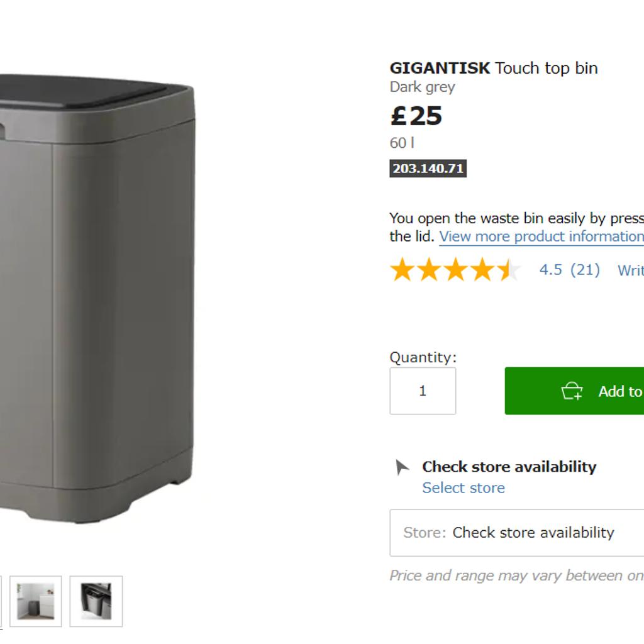Screen dimensions: 644x644
Task: Open the store availability dropdown field
Action: (x=516, y=533)
